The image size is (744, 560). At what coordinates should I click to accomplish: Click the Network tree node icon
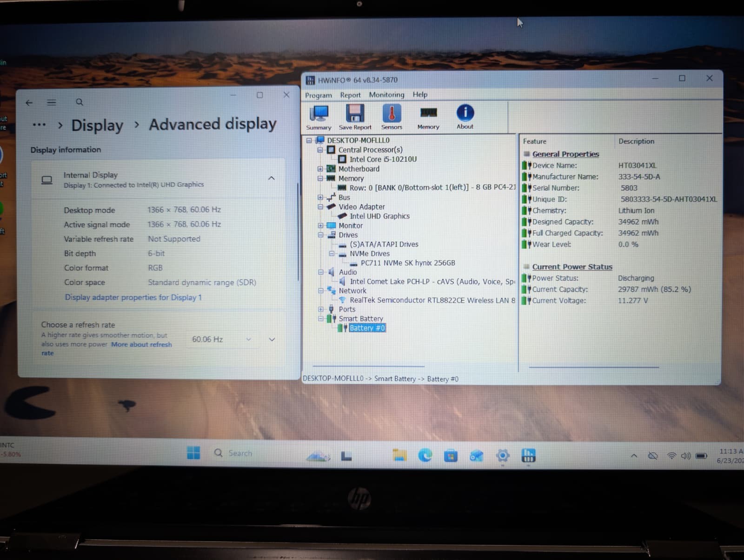pyautogui.click(x=331, y=291)
